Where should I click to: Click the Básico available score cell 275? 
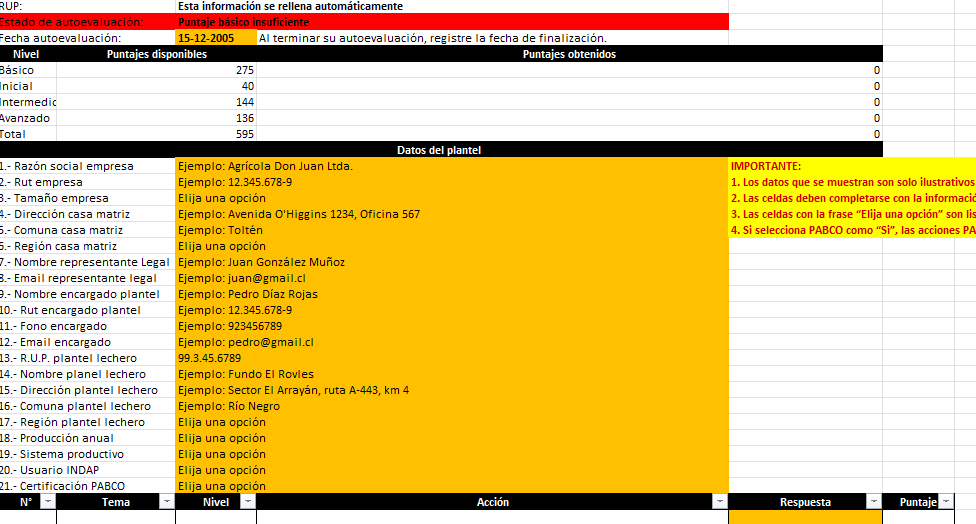[x=156, y=70]
